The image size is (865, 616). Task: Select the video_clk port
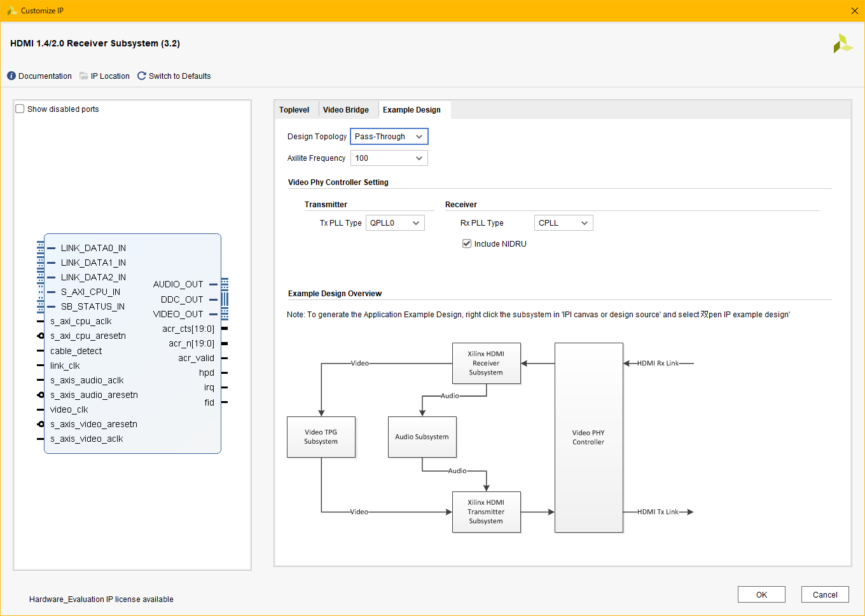pos(69,409)
